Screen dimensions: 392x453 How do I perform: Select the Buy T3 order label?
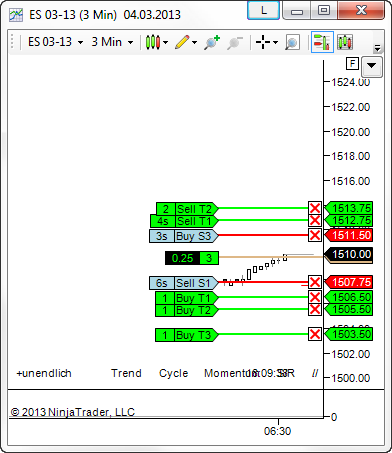187,335
